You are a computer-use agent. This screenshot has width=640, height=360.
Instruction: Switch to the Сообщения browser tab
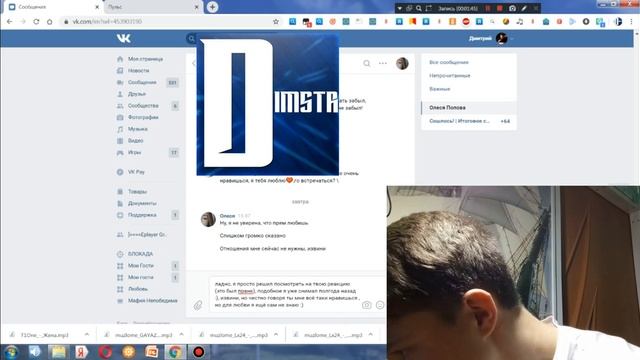[x=52, y=7]
